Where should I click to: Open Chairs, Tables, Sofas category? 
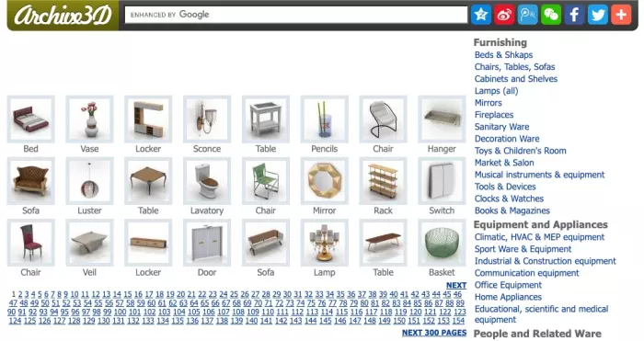coord(514,66)
